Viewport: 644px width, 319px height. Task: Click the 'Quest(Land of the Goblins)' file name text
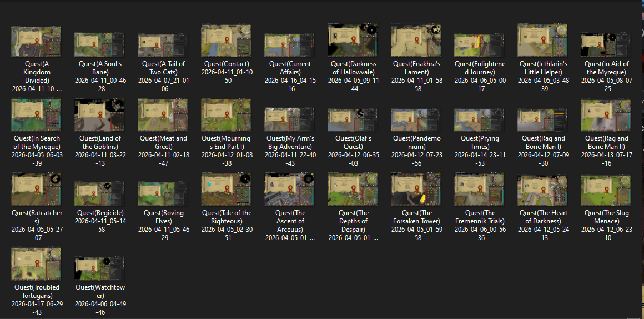pos(99,142)
